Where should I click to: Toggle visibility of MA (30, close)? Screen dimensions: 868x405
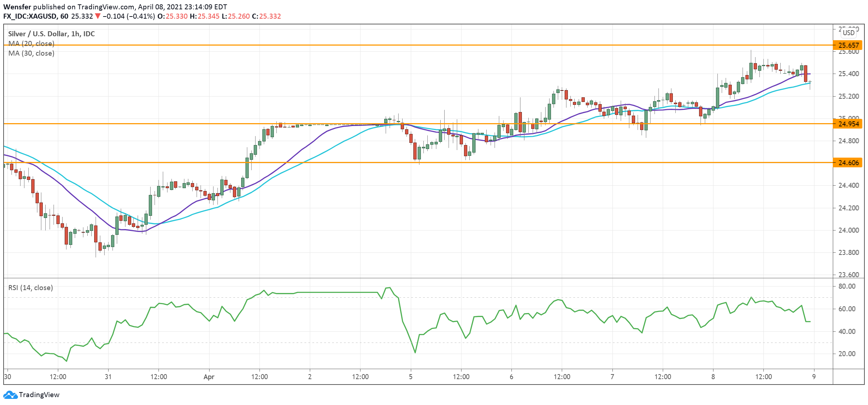tap(31, 54)
